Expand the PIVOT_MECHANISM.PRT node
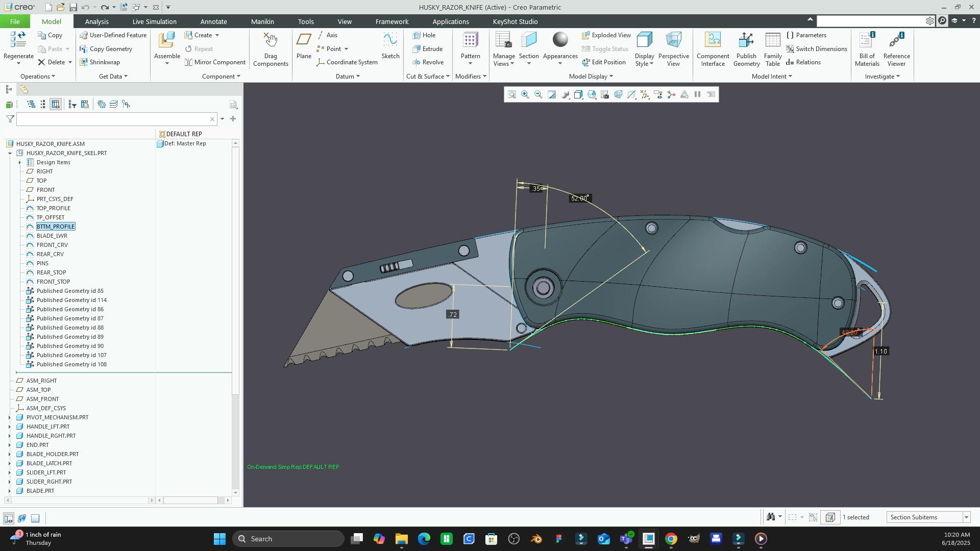Image resolution: width=980 pixels, height=551 pixels. tap(10, 417)
